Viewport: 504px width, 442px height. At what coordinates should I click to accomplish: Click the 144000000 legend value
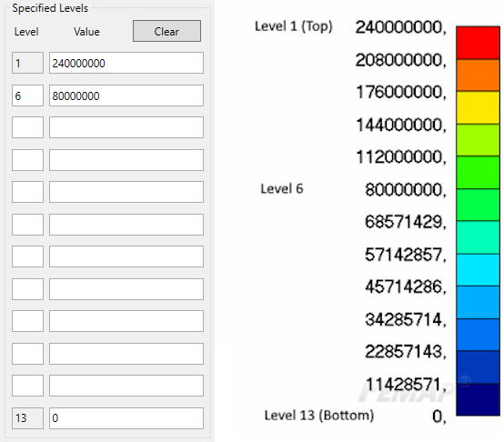click(401, 125)
